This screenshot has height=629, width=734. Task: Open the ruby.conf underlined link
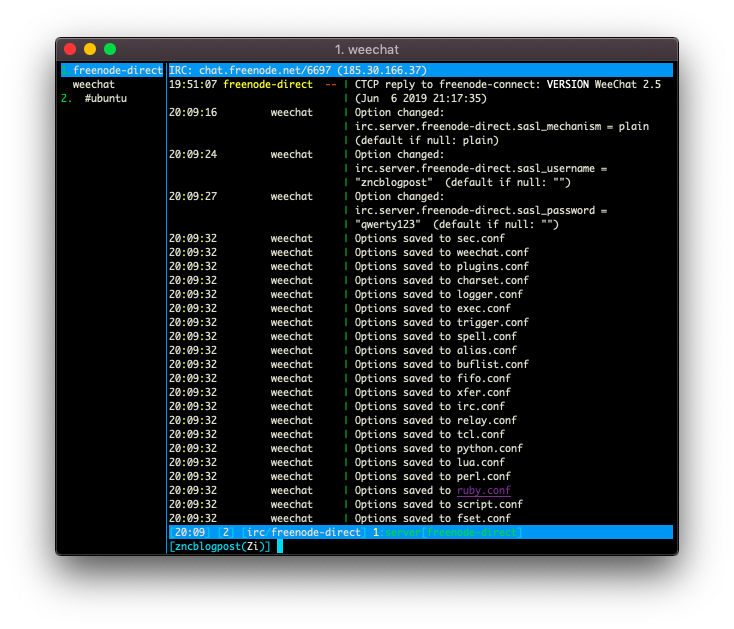(484, 490)
